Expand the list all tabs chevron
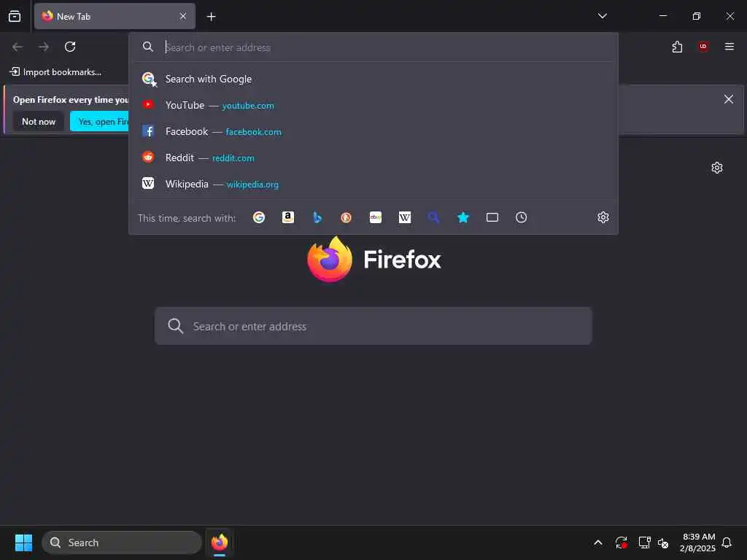Viewport: 747px width, 560px height. tap(602, 16)
